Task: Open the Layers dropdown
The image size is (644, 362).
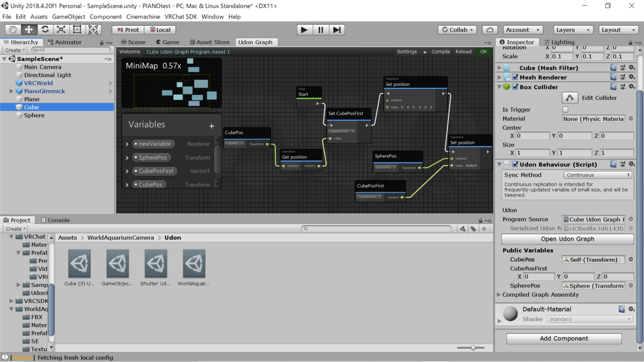Action: coord(573,30)
